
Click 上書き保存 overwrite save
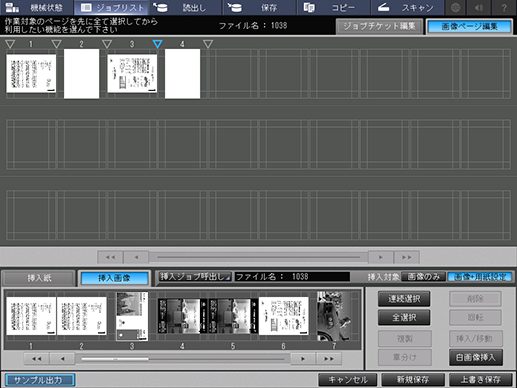pos(480,380)
